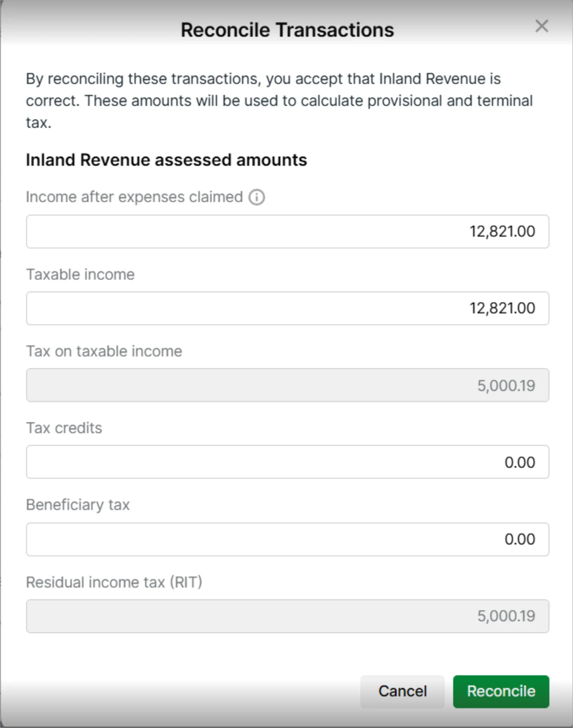Click the Tax credits label
The height and width of the screenshot is (728, 573).
coord(64,428)
